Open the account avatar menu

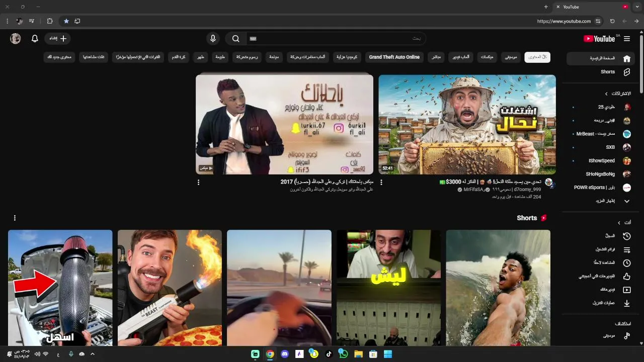pyautogui.click(x=16, y=39)
